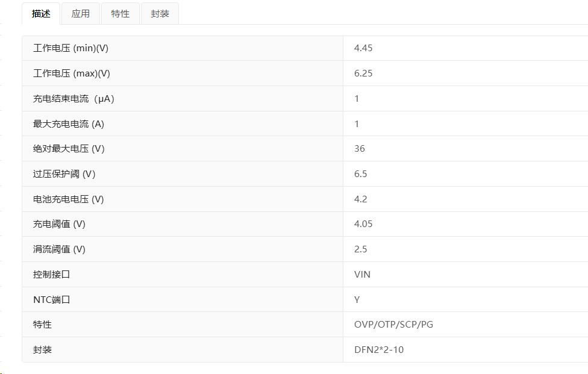Select the OVP/OTP/SCP/PG features text
Image resolution: width=588 pixels, height=374 pixels.
point(394,325)
